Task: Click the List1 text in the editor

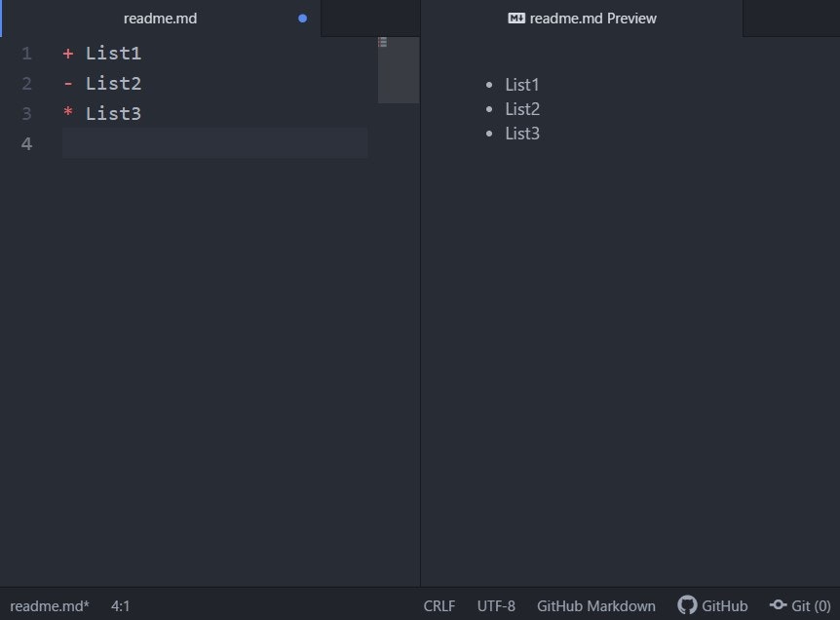Action: pos(114,53)
